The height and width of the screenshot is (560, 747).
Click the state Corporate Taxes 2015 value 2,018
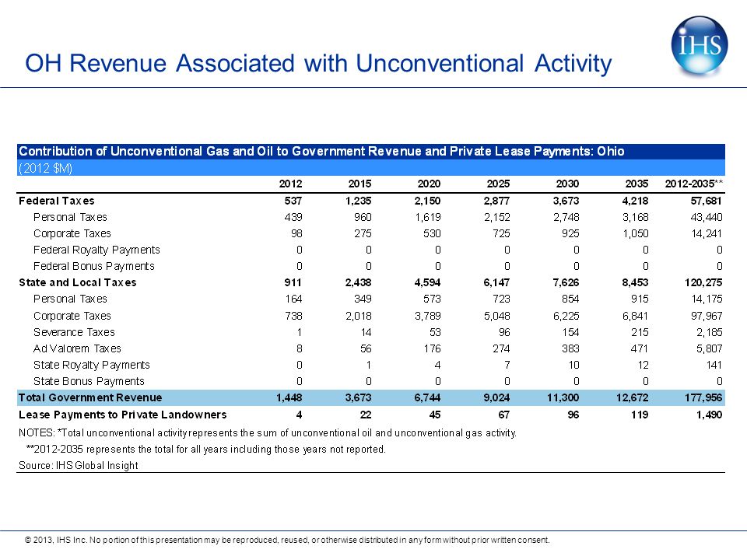tap(358, 316)
